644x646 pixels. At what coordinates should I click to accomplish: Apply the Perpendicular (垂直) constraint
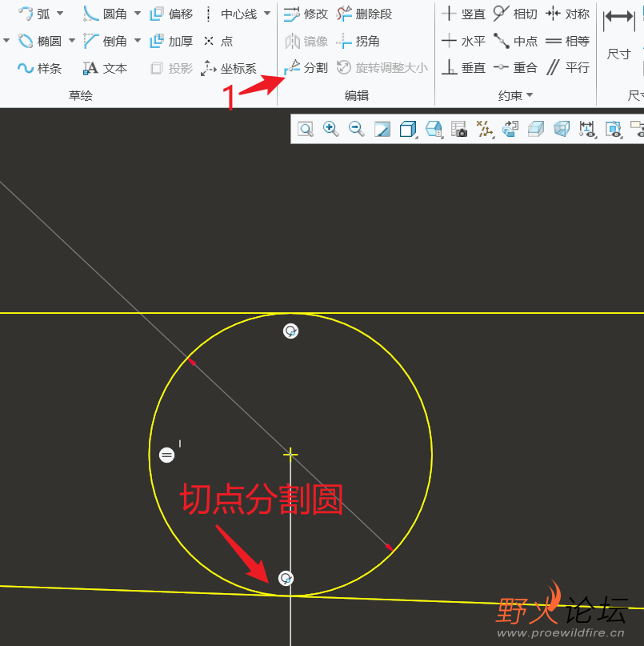463,67
